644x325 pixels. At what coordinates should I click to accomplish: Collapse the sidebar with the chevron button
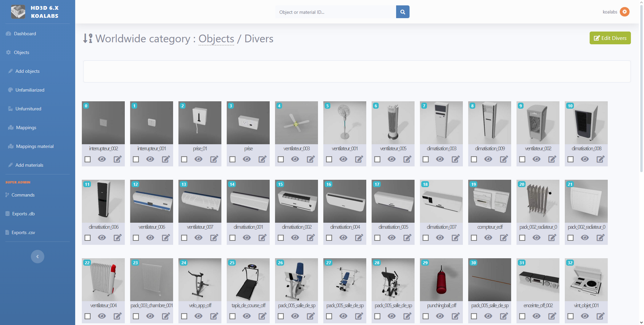pos(37,257)
